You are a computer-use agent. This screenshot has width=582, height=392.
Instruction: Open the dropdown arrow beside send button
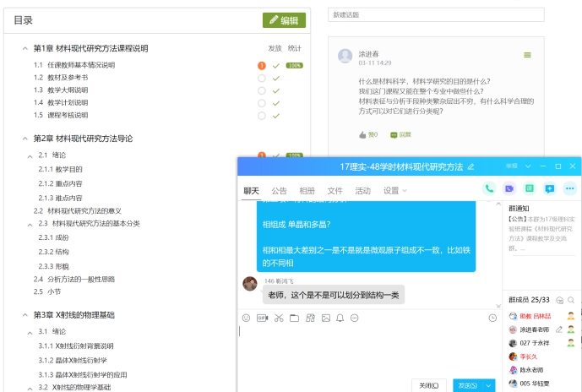point(489,385)
